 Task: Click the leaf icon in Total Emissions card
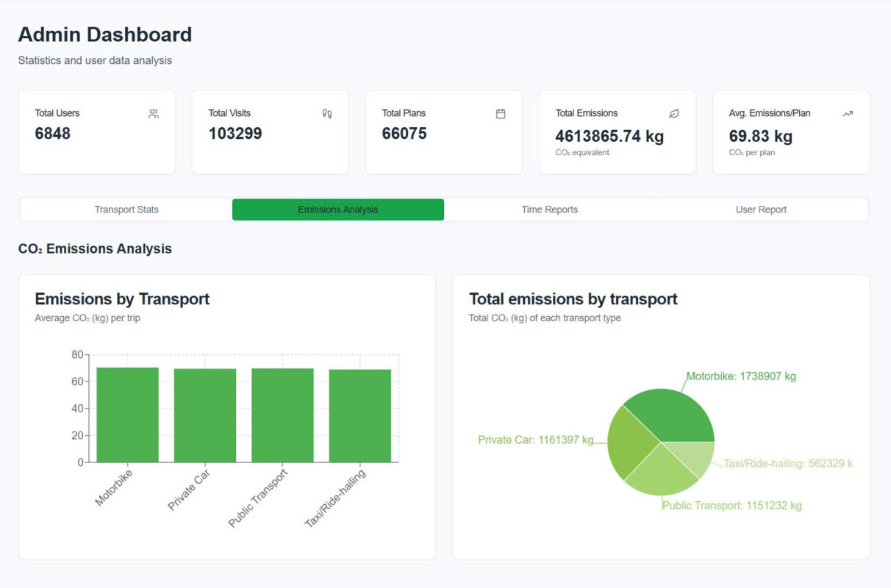click(x=674, y=114)
